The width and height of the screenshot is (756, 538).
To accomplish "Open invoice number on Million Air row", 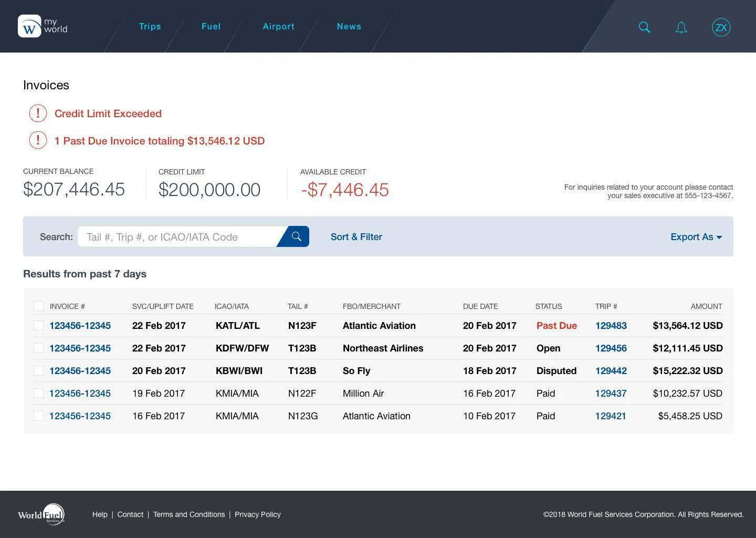I will (x=80, y=394).
